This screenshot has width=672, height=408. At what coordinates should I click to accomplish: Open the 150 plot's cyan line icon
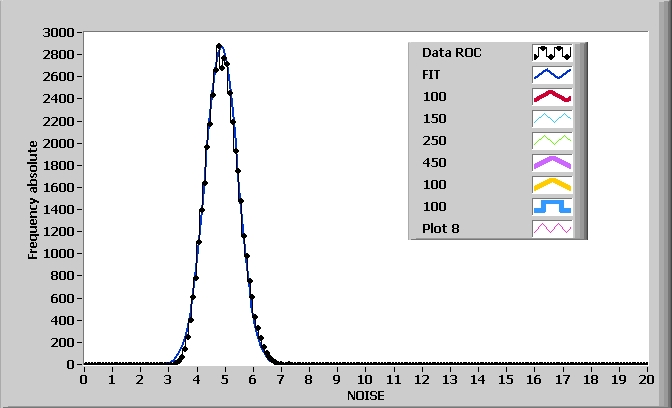[552, 119]
